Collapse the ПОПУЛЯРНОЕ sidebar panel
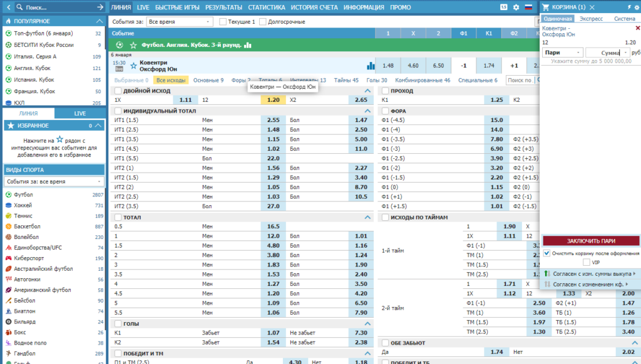This screenshot has width=641, height=364. [x=100, y=21]
